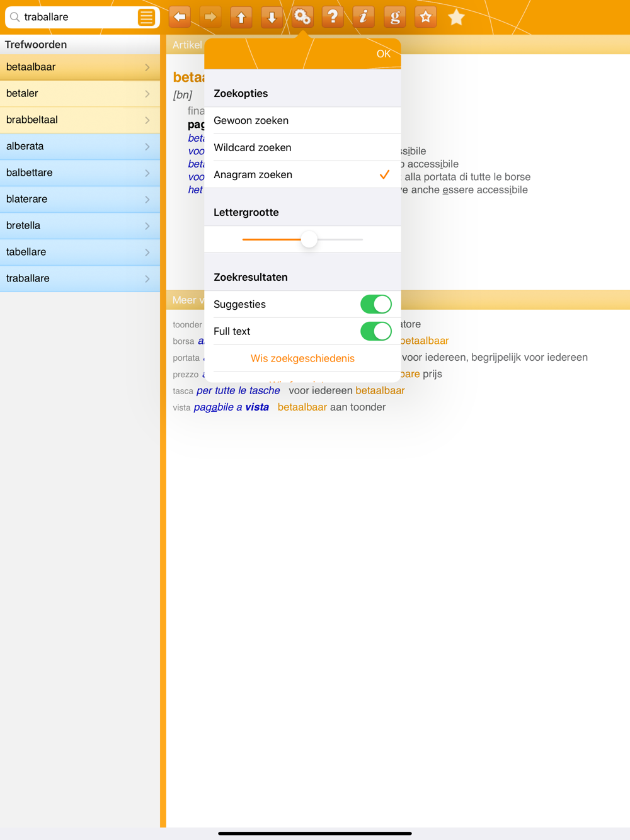Image resolution: width=630 pixels, height=840 pixels.
Task: Open the tabellare entry chevron
Action: pos(147,253)
